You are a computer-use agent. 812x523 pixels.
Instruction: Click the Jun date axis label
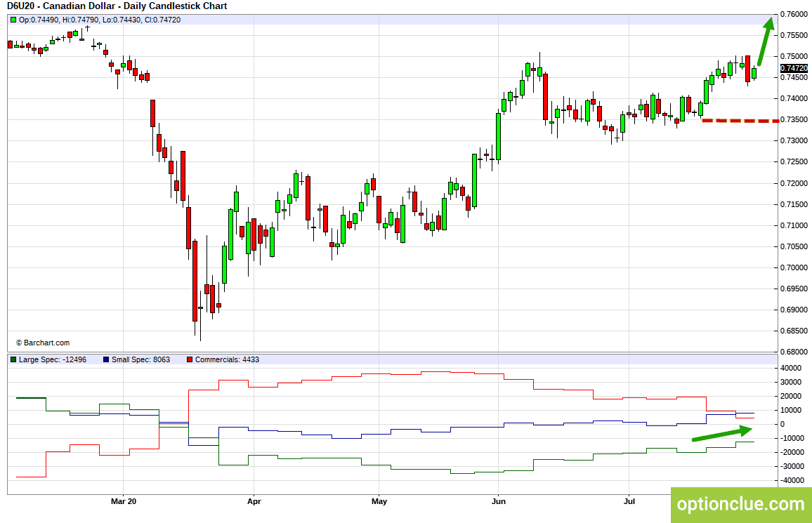point(498,501)
